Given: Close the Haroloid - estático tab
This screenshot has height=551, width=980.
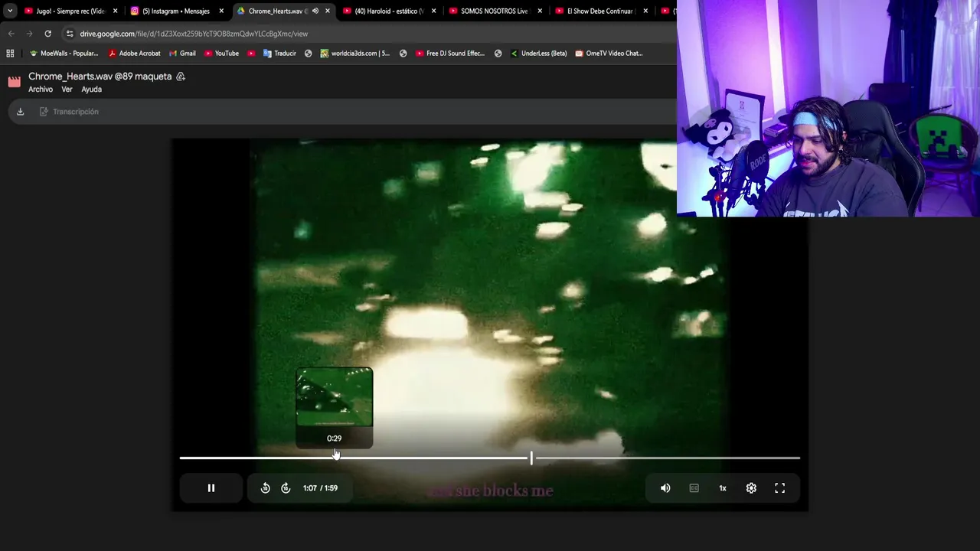Looking at the screenshot, I should tap(433, 11).
